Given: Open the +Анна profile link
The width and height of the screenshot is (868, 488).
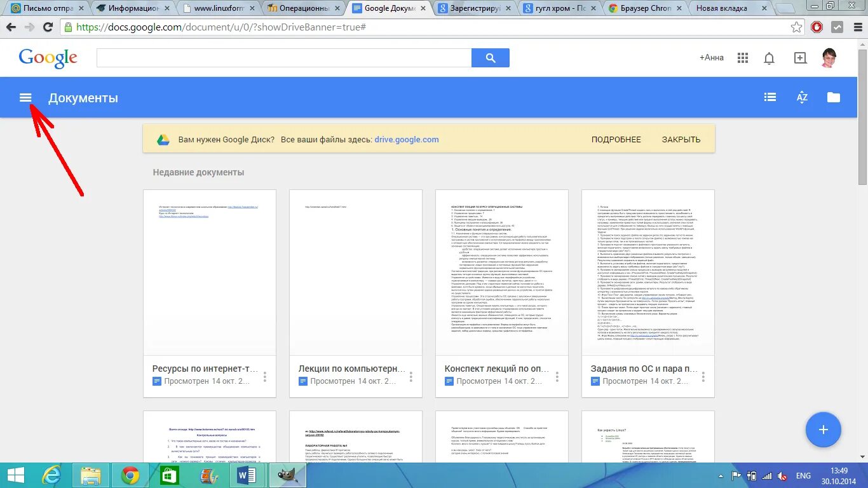Looking at the screenshot, I should pos(712,58).
